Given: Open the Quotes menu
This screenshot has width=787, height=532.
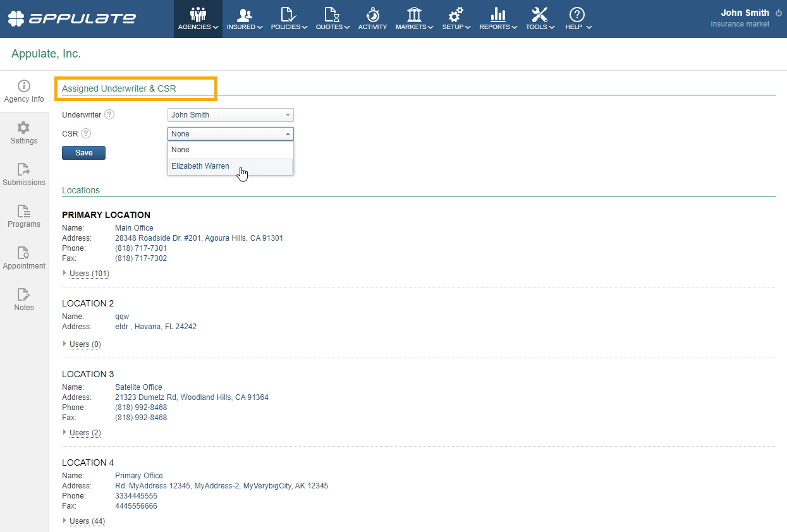Looking at the screenshot, I should pyautogui.click(x=332, y=19).
